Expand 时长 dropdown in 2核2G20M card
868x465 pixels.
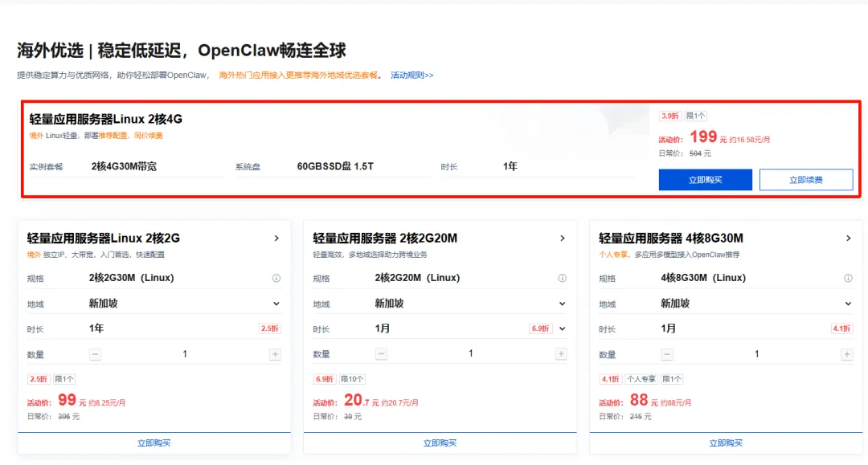point(563,328)
